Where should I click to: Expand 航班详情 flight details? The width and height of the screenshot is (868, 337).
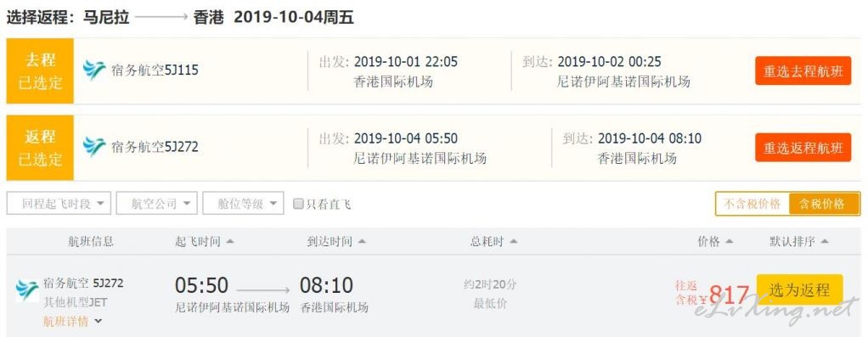[x=72, y=321]
